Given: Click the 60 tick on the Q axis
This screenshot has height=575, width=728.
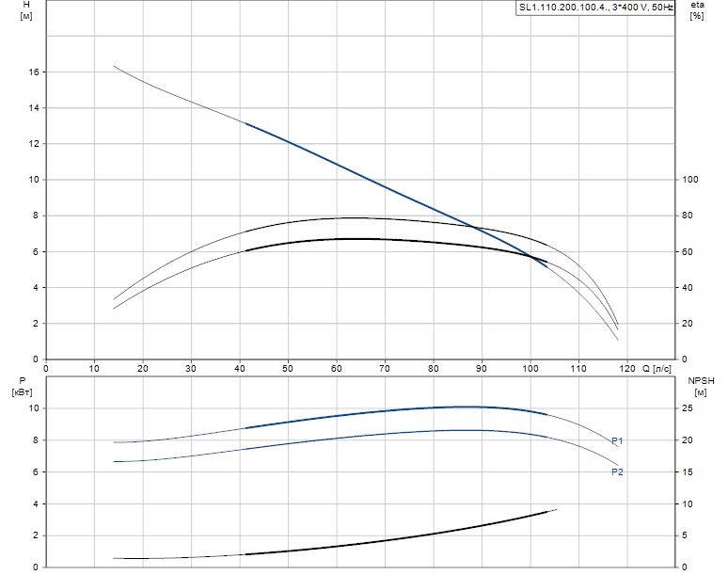Looking at the screenshot, I should pyautogui.click(x=337, y=368).
